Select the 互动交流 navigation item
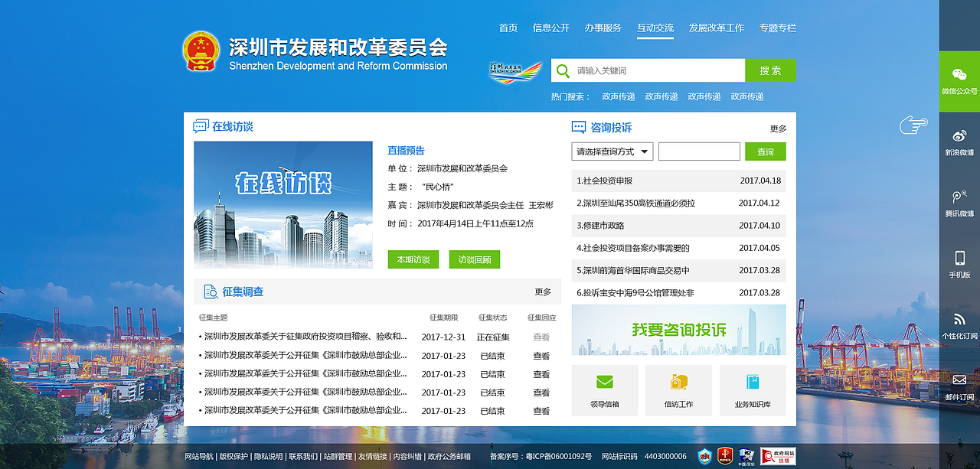This screenshot has height=469, width=980. (655, 28)
